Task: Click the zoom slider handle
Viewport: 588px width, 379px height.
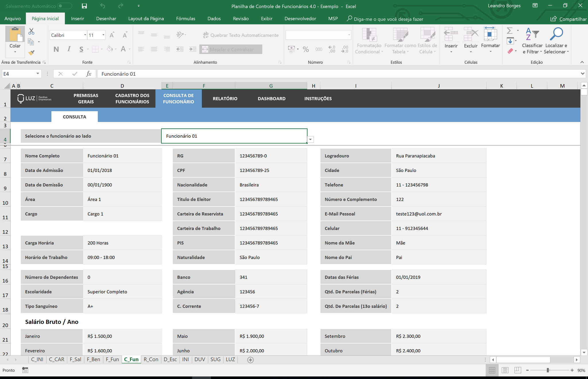Action: click(x=548, y=370)
